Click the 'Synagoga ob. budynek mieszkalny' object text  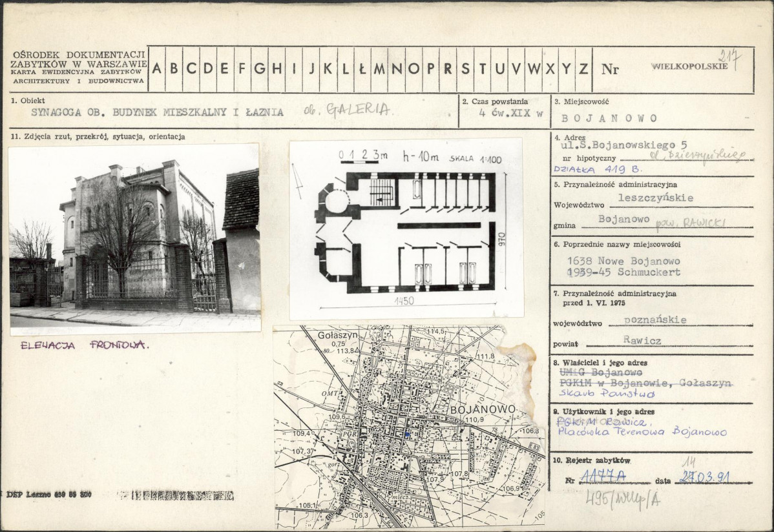[x=157, y=112]
